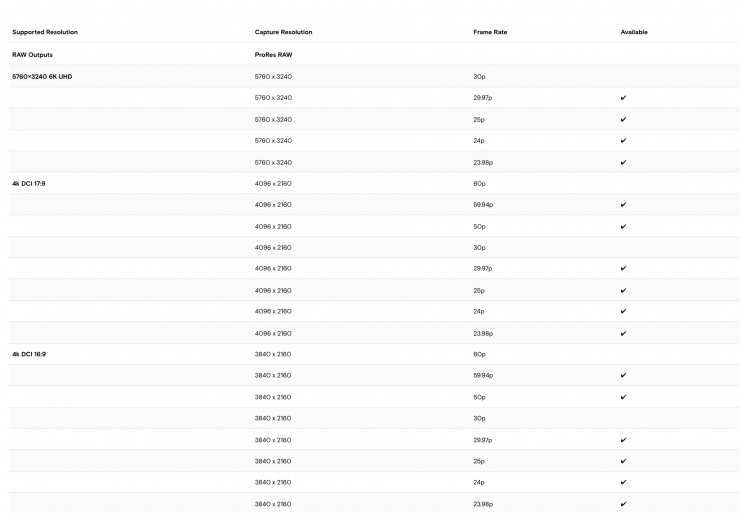Click the checkmark for 3840 x 2160 at 25p

[x=623, y=461]
